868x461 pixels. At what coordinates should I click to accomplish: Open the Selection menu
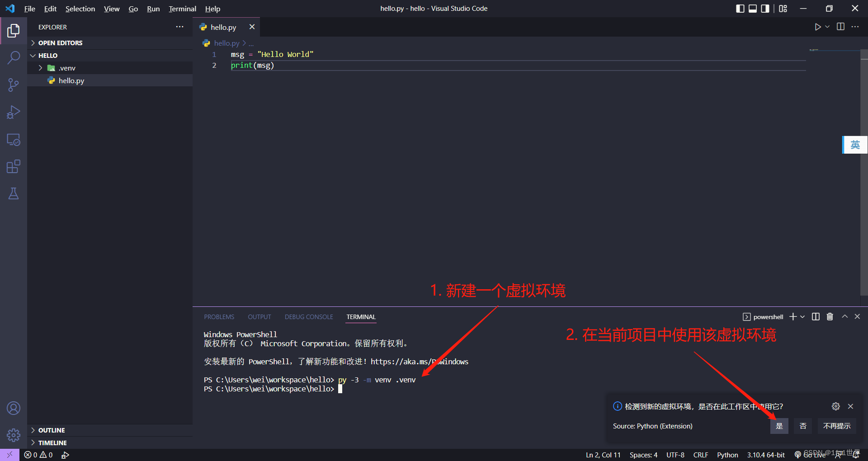pos(80,9)
